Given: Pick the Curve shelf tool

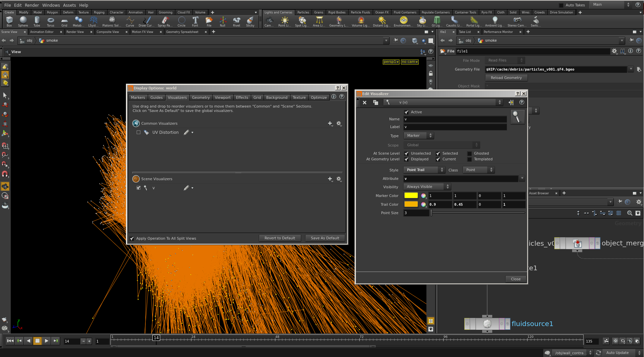Looking at the screenshot, I should coord(130,22).
